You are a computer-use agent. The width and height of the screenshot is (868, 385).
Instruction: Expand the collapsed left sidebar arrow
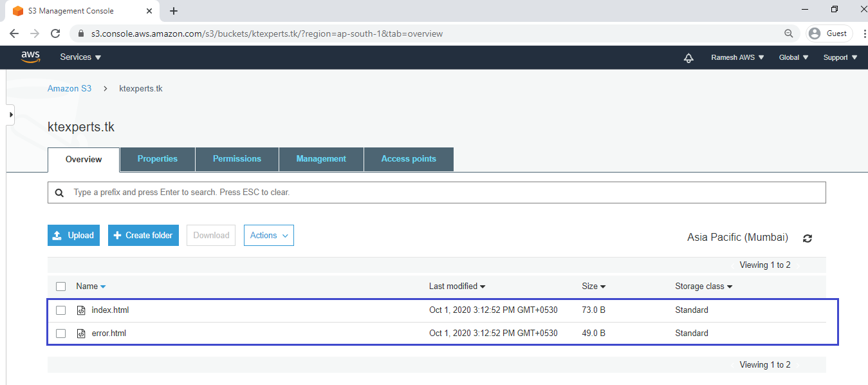coord(11,115)
